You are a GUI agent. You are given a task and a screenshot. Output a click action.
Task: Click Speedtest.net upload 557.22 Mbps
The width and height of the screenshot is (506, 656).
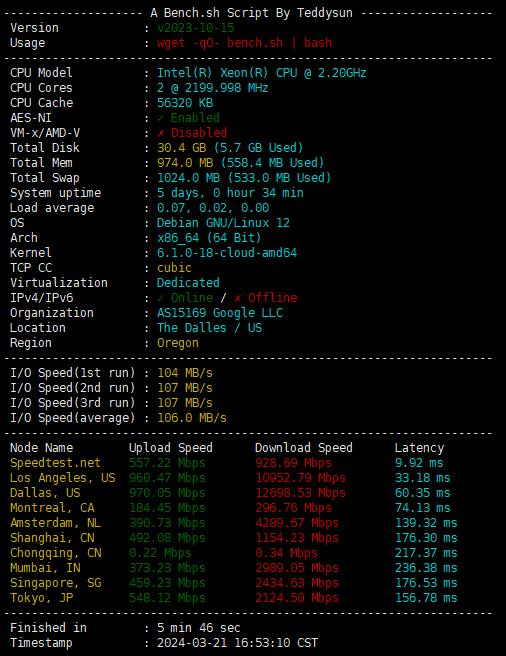[167, 463]
